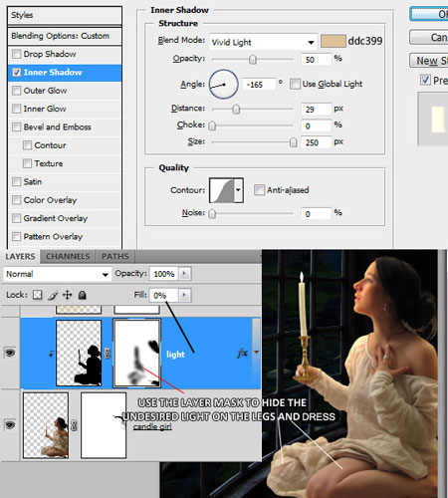Enable the Color Overlay checkbox
This screenshot has height=498, width=448.
tap(16, 200)
